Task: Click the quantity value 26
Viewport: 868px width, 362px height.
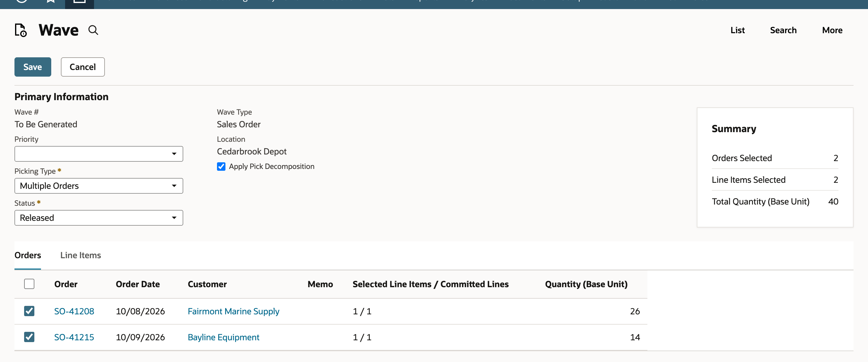Action: pyautogui.click(x=635, y=311)
